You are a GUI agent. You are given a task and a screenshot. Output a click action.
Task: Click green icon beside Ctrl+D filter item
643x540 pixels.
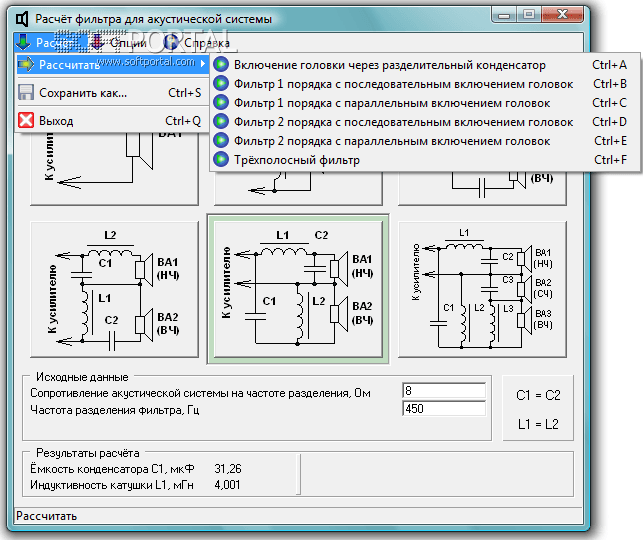tap(221, 122)
